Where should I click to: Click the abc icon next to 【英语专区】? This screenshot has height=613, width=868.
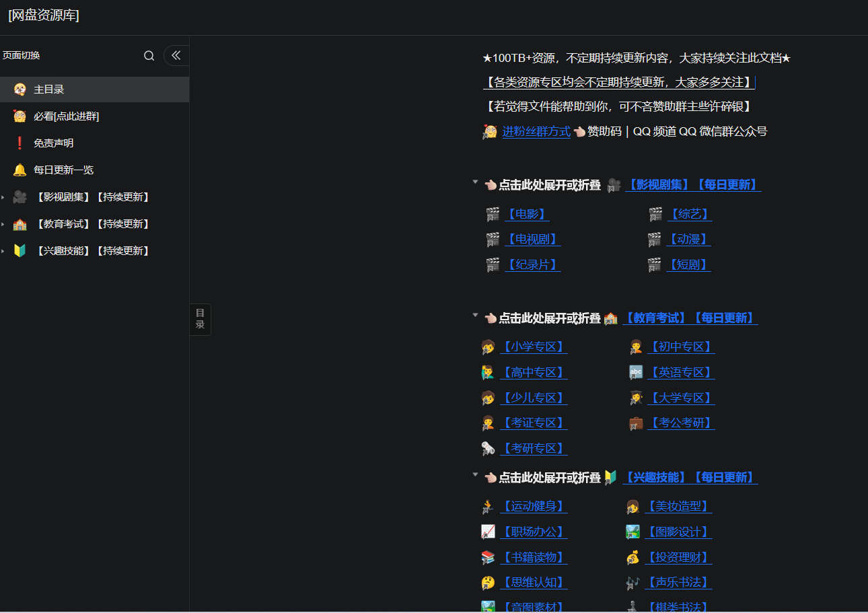pyautogui.click(x=636, y=373)
